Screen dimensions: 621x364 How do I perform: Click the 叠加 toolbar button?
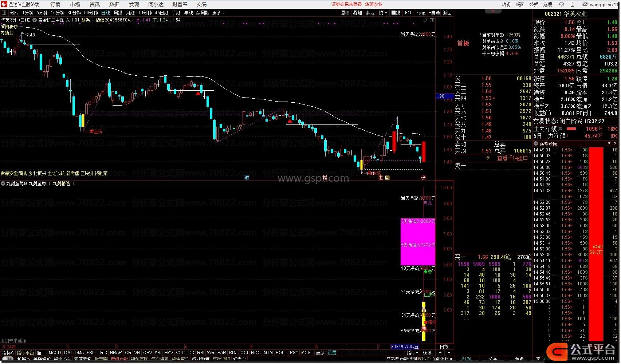358,13
